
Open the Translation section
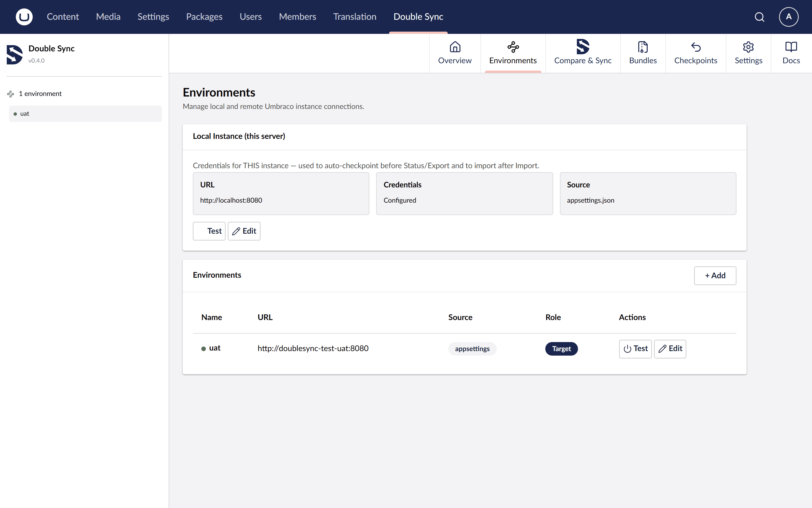(355, 17)
